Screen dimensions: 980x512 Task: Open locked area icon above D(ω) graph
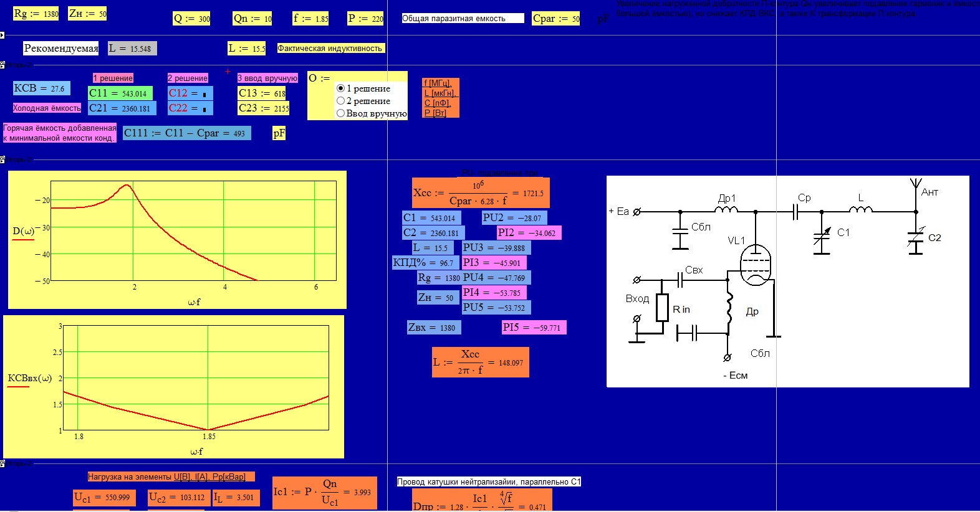(2, 160)
